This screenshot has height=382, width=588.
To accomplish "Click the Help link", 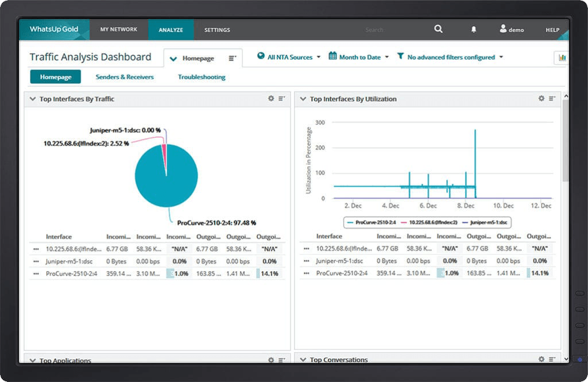I will point(552,29).
